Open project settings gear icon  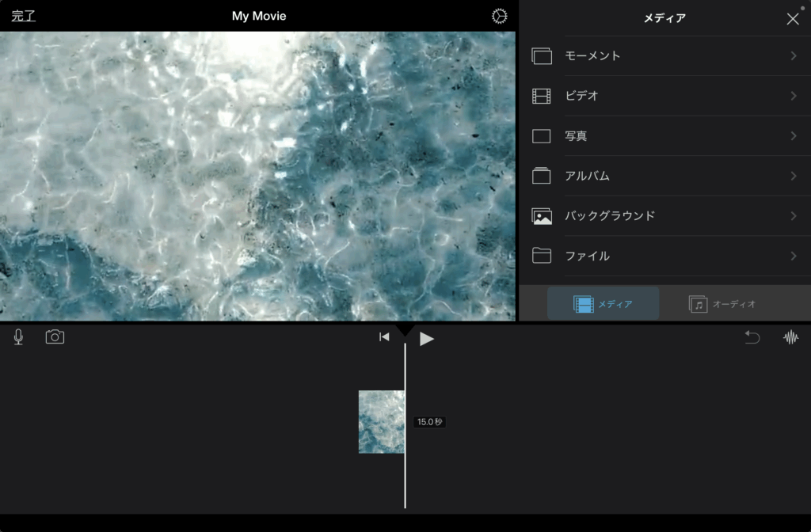(499, 17)
